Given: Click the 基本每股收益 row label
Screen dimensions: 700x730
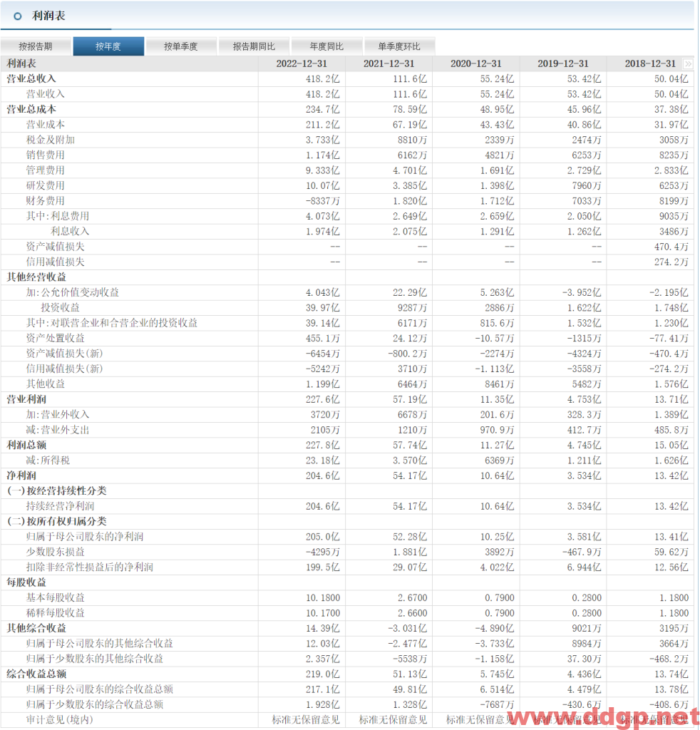Looking at the screenshot, I should [55, 598].
